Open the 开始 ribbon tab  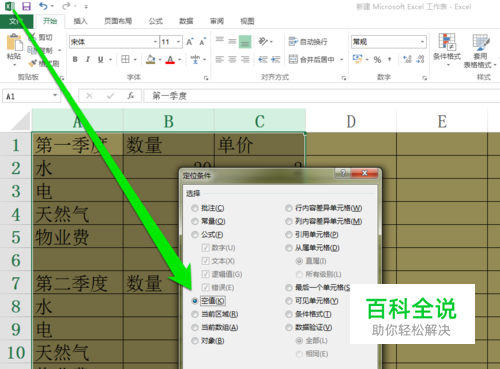click(50, 21)
